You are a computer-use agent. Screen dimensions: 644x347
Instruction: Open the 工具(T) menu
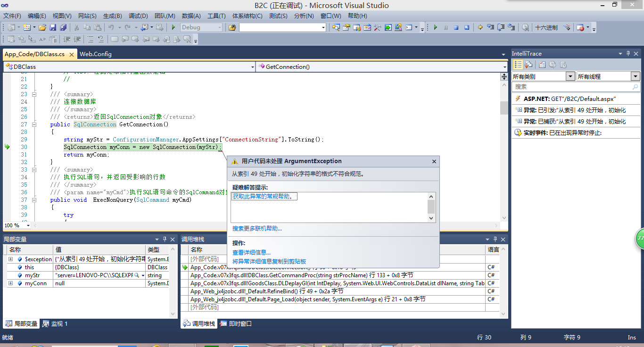tap(216, 16)
